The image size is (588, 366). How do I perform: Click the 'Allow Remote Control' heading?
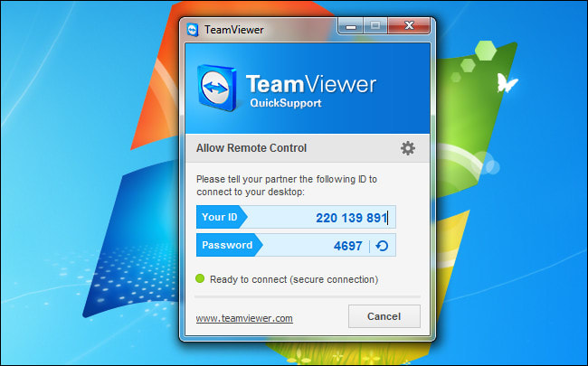click(x=251, y=148)
